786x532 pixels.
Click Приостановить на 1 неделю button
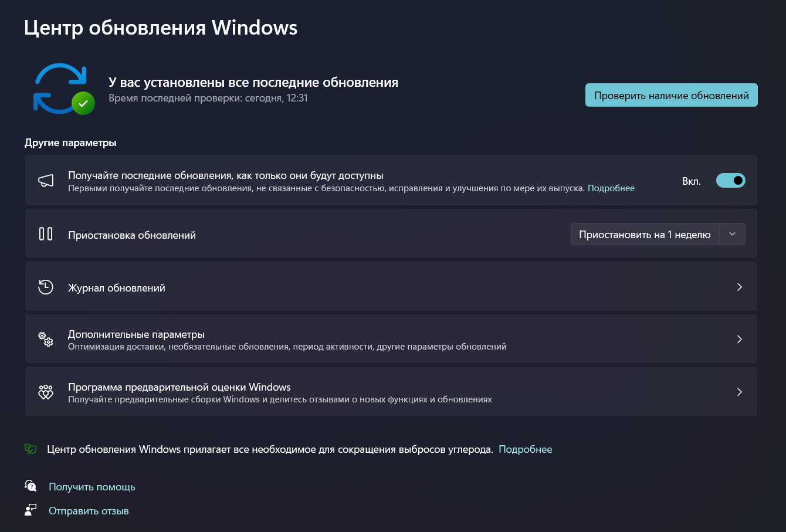click(x=645, y=234)
